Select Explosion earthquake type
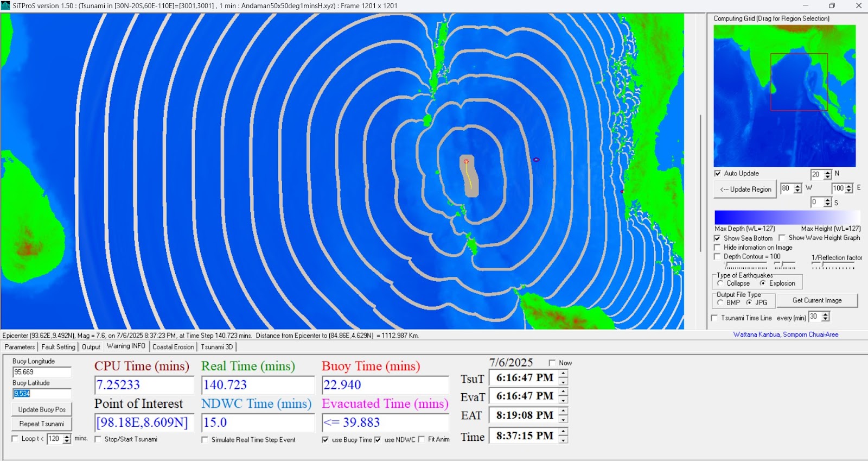Screen dimensions: 868x461 (x=763, y=283)
